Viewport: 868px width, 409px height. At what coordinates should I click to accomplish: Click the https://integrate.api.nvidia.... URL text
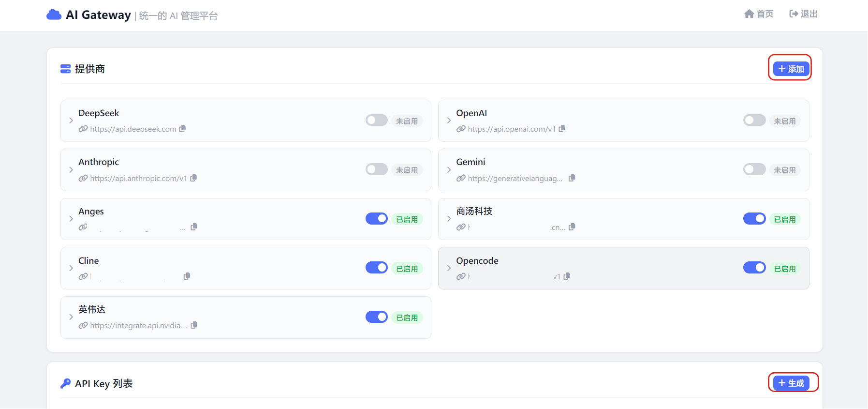139,326
